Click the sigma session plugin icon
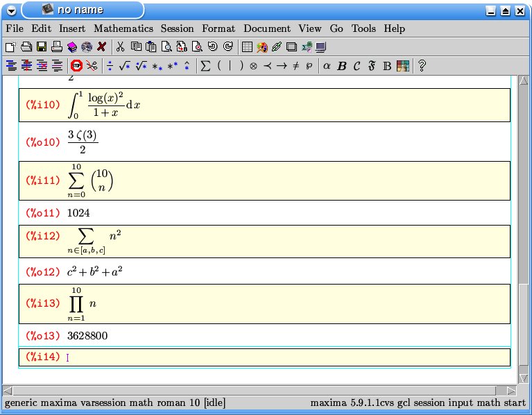The height and width of the screenshot is (415, 532). click(307, 46)
